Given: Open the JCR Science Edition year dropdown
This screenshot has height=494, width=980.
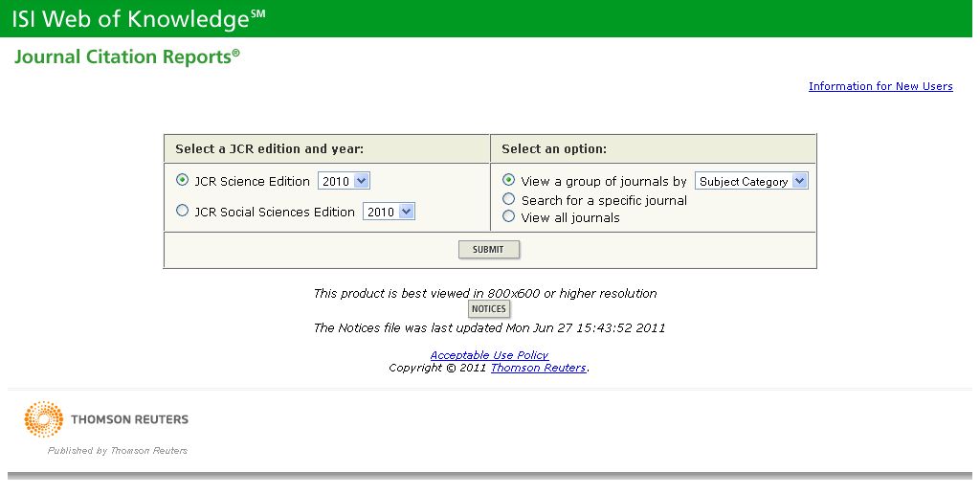Looking at the screenshot, I should tap(344, 181).
